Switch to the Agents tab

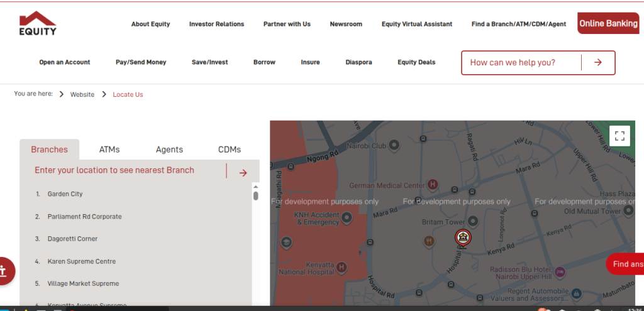pos(169,150)
